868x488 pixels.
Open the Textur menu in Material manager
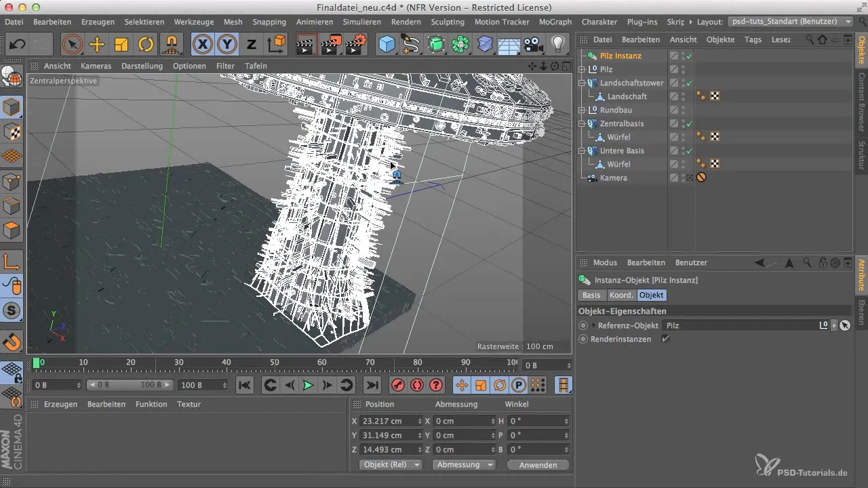(189, 404)
